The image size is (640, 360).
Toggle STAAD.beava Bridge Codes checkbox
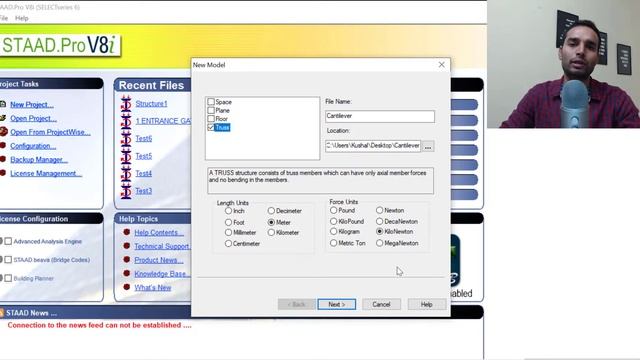point(8,260)
